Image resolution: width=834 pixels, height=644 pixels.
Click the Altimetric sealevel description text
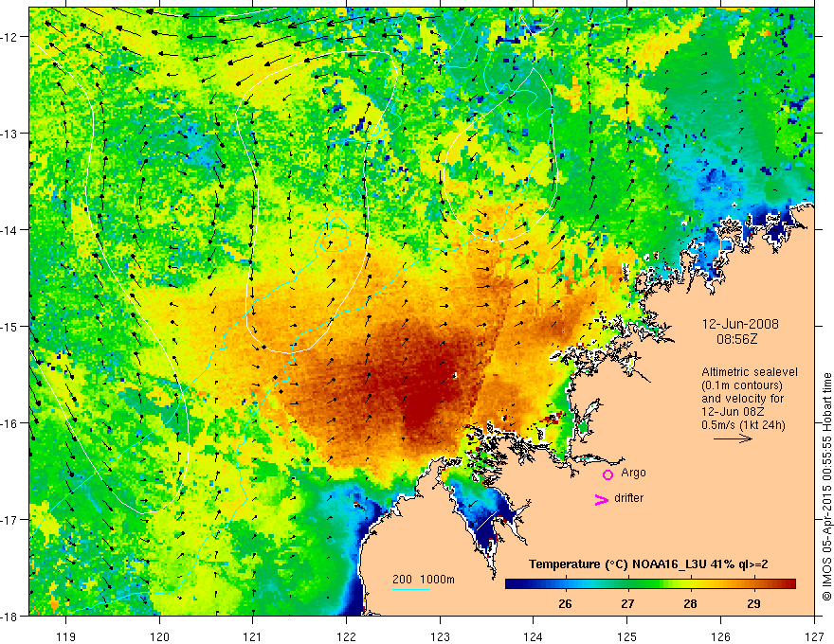point(750,399)
